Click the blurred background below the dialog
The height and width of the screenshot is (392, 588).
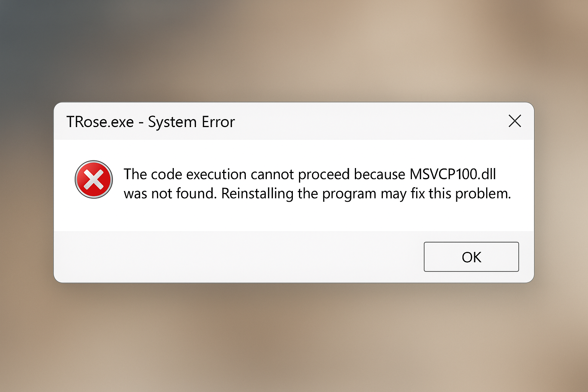coord(294,337)
